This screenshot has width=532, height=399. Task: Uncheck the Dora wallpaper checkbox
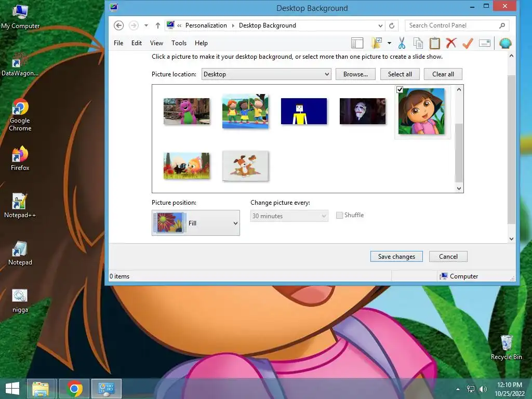(x=400, y=89)
